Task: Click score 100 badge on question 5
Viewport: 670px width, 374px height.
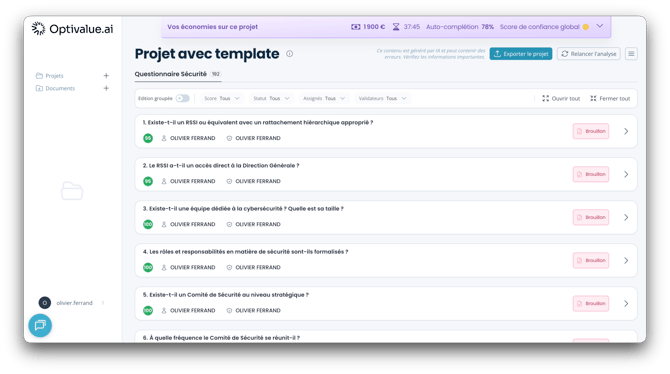Action: (x=148, y=310)
